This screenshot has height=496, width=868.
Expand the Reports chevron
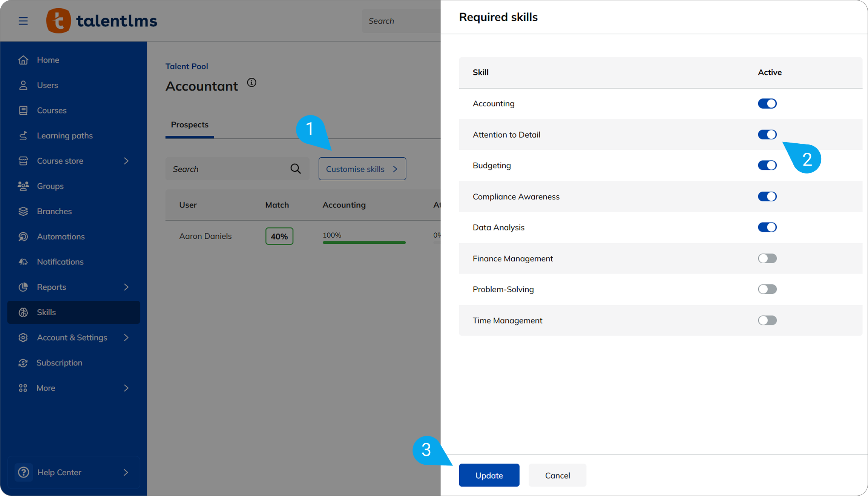(x=126, y=287)
